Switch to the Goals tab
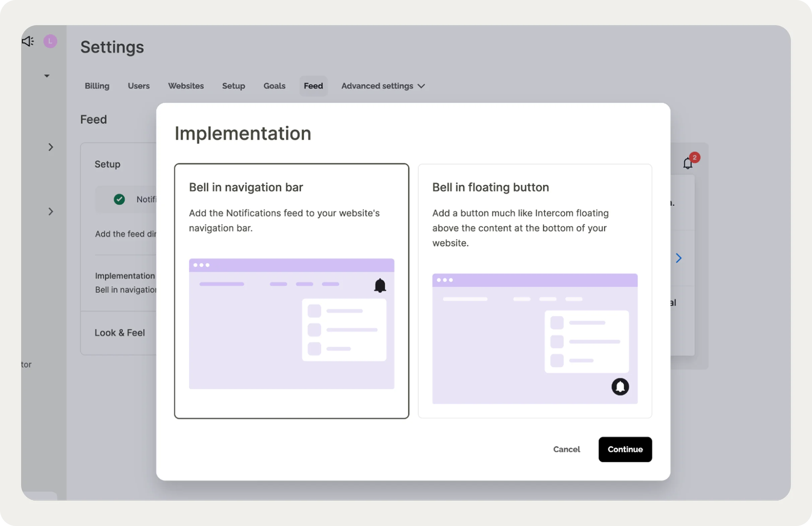 pyautogui.click(x=274, y=86)
